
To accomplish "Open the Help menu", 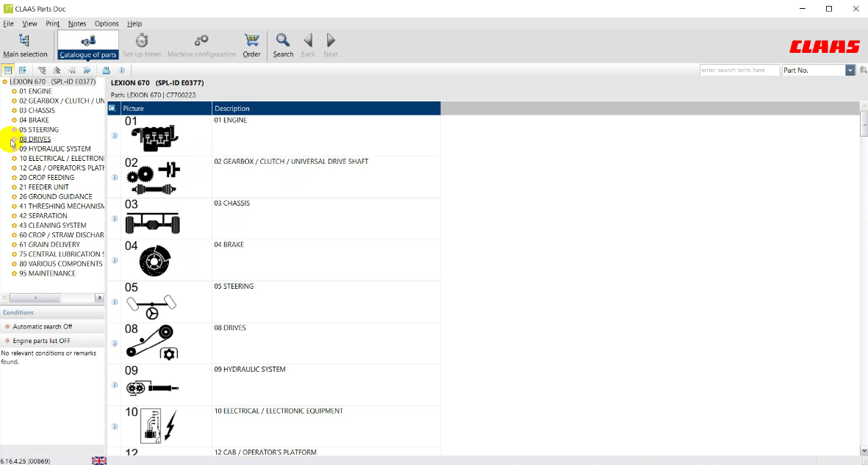I will [x=134, y=24].
